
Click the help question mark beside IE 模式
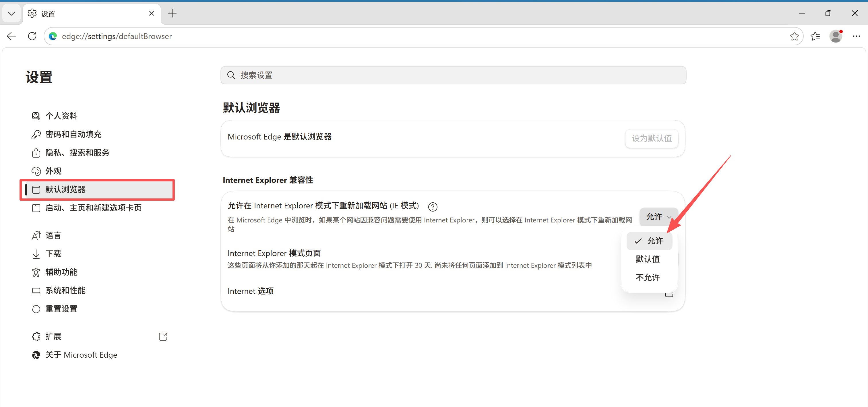(x=433, y=207)
